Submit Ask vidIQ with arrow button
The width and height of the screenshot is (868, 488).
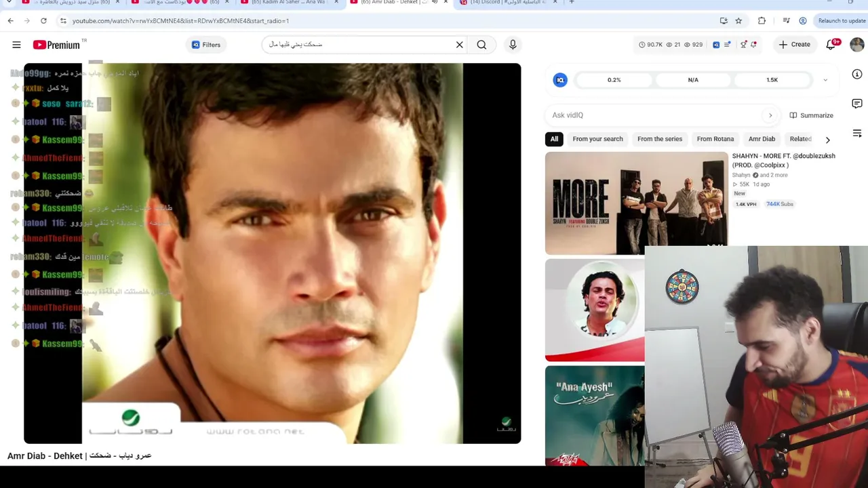pyautogui.click(x=770, y=115)
